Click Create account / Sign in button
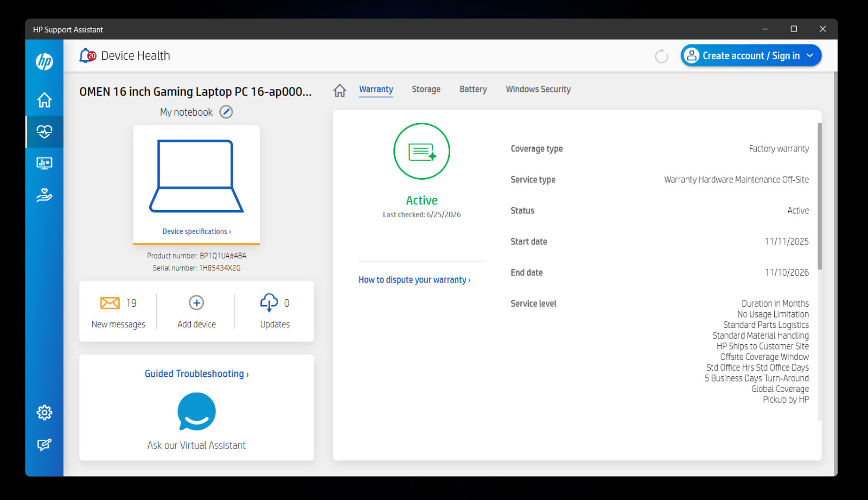Image resolution: width=868 pixels, height=500 pixels. pyautogui.click(x=751, y=55)
